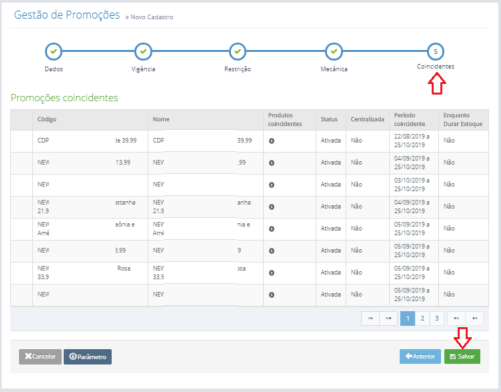Click the Enquanto Durar Estoque header
This screenshot has height=392, width=501.
[x=463, y=119]
